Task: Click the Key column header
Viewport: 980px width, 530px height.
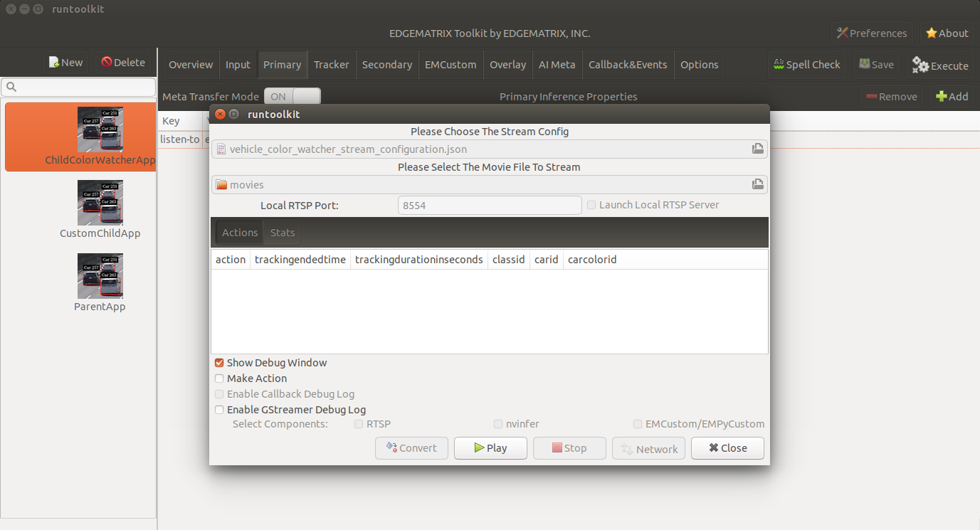Action: (x=181, y=121)
